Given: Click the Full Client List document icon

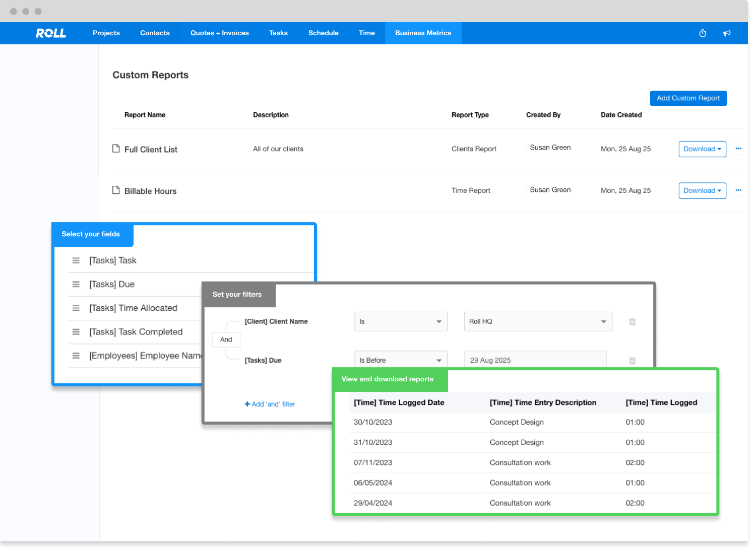Looking at the screenshot, I should [x=116, y=149].
